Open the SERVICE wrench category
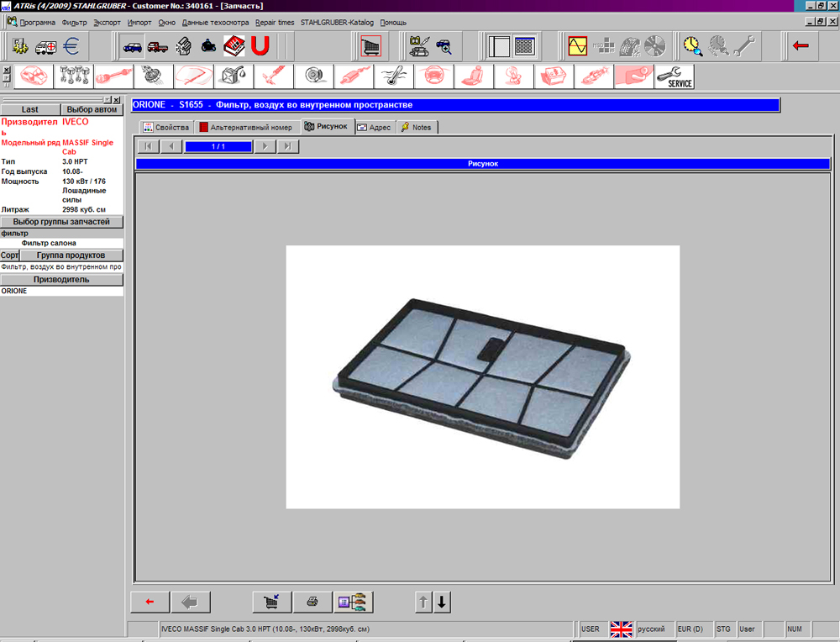Image resolution: width=840 pixels, height=642 pixels. (675, 76)
